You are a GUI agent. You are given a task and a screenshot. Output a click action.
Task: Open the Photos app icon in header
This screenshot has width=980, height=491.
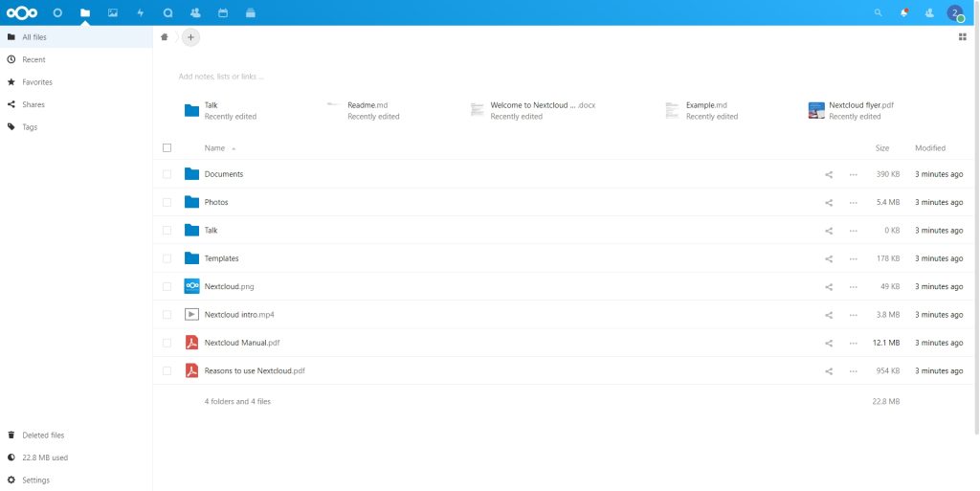click(113, 12)
